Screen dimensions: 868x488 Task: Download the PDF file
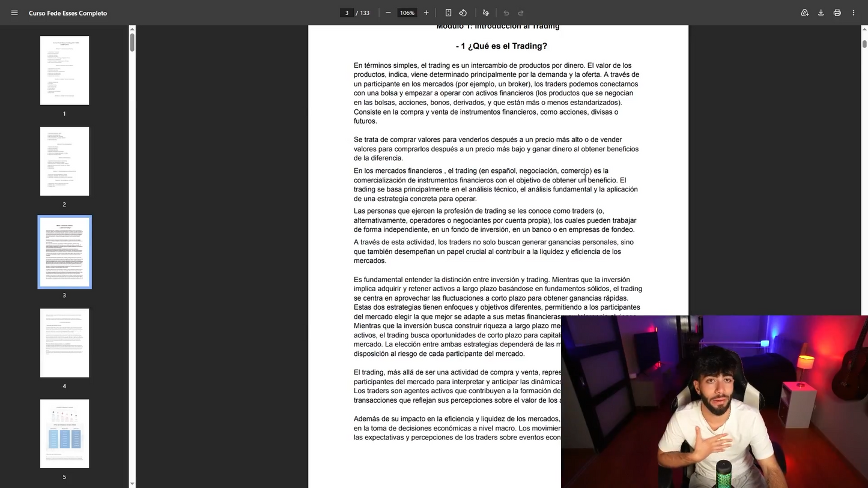[x=821, y=13]
